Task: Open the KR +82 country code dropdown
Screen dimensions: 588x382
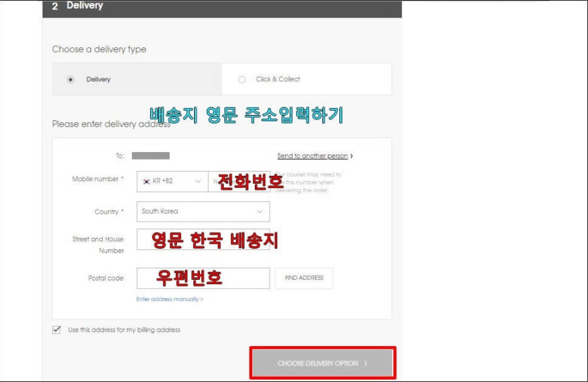Action: tap(172, 181)
